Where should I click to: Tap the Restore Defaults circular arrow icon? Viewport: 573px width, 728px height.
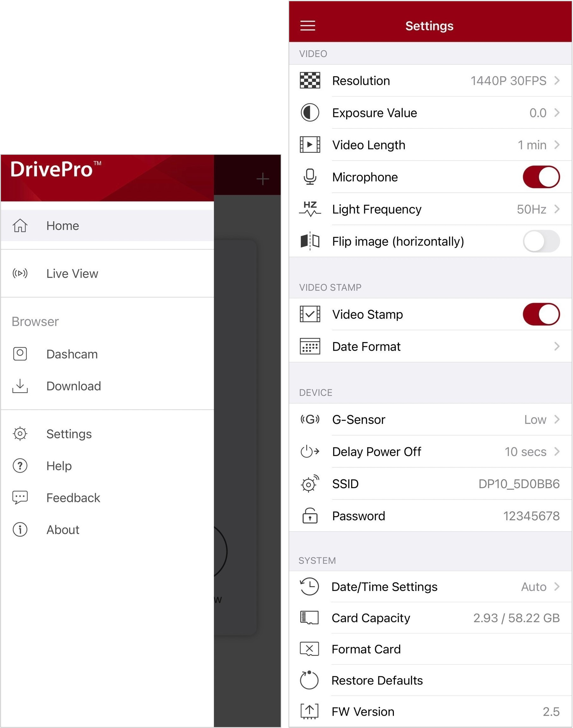point(309,680)
